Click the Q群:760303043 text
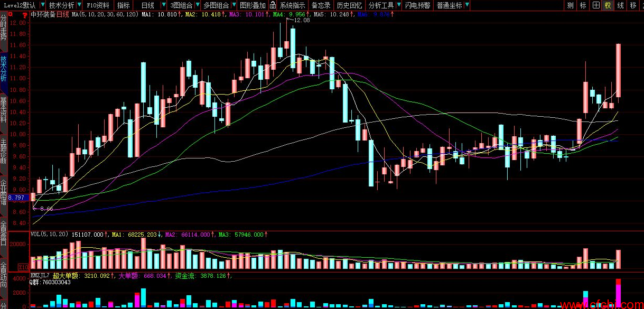 pos(50,282)
